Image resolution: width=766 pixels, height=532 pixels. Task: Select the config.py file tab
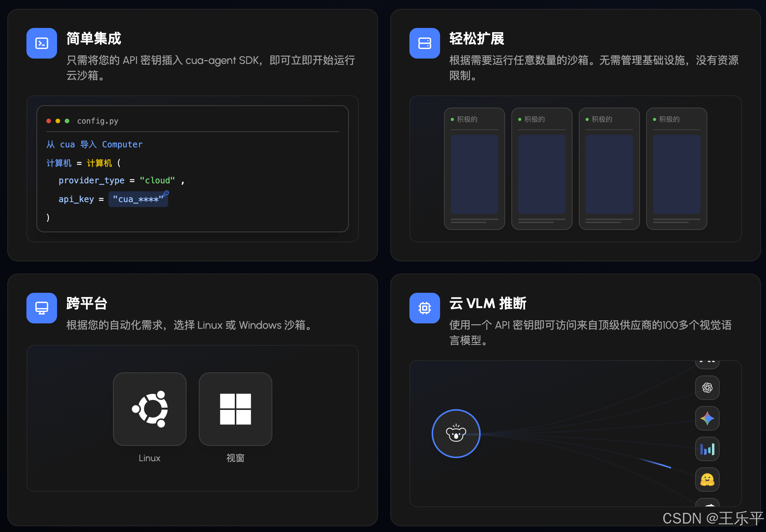98,121
